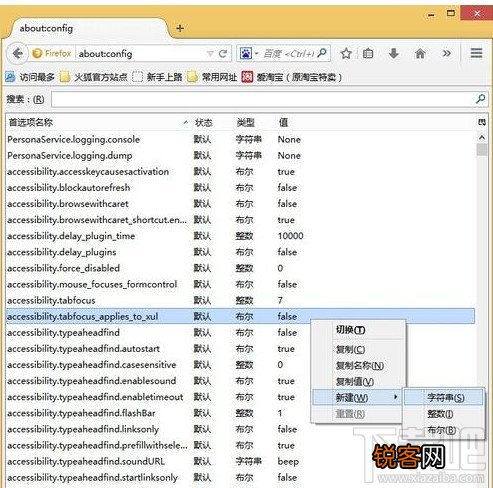
Task: Select 布尔(B) in the submenu
Action: [x=443, y=430]
